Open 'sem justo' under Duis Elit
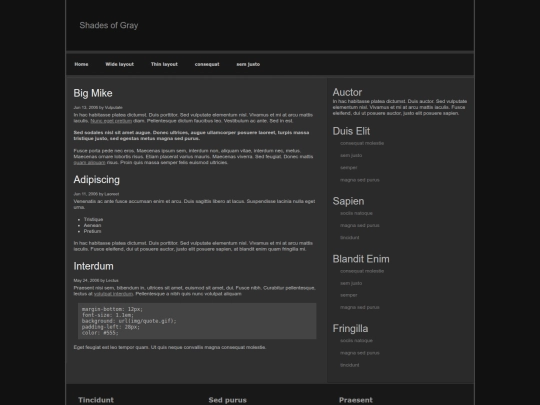 pyautogui.click(x=351, y=155)
